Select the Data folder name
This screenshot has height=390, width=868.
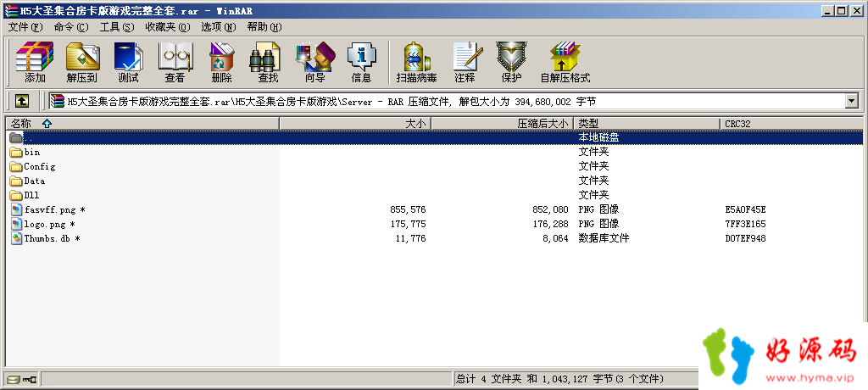click(x=34, y=181)
